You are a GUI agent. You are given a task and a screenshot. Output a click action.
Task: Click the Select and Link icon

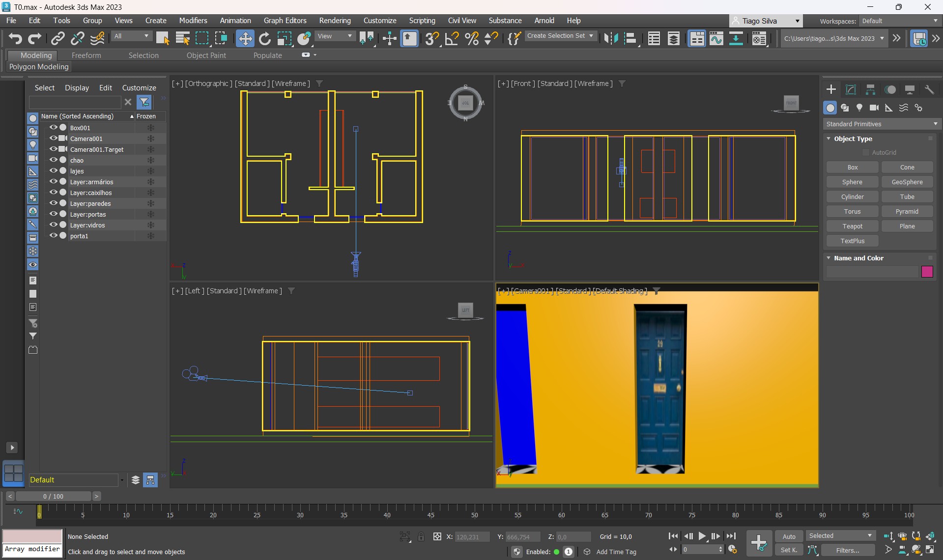(x=58, y=38)
